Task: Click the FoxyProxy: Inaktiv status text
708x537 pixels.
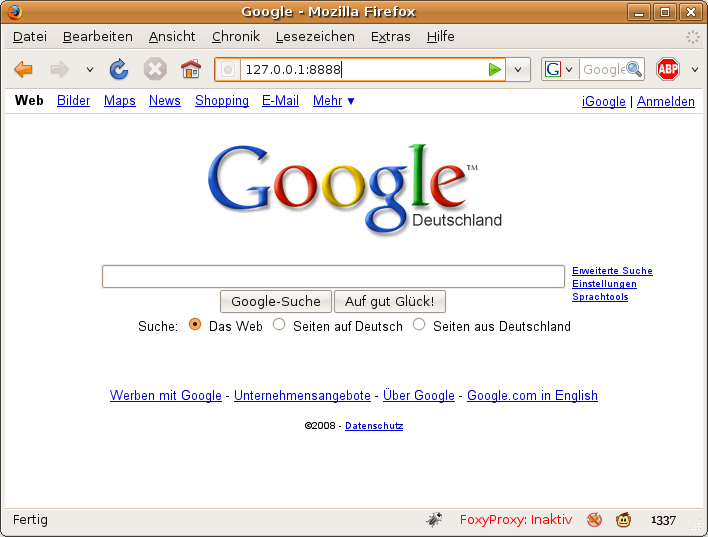Action: [x=516, y=520]
